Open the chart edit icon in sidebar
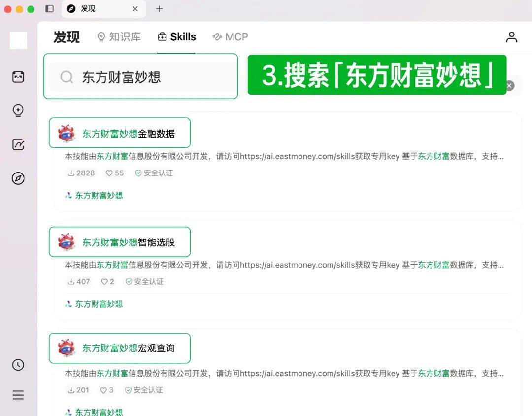 (x=18, y=145)
